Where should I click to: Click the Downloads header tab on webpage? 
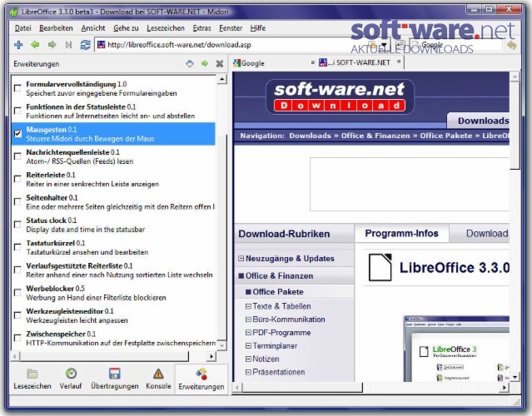point(479,121)
